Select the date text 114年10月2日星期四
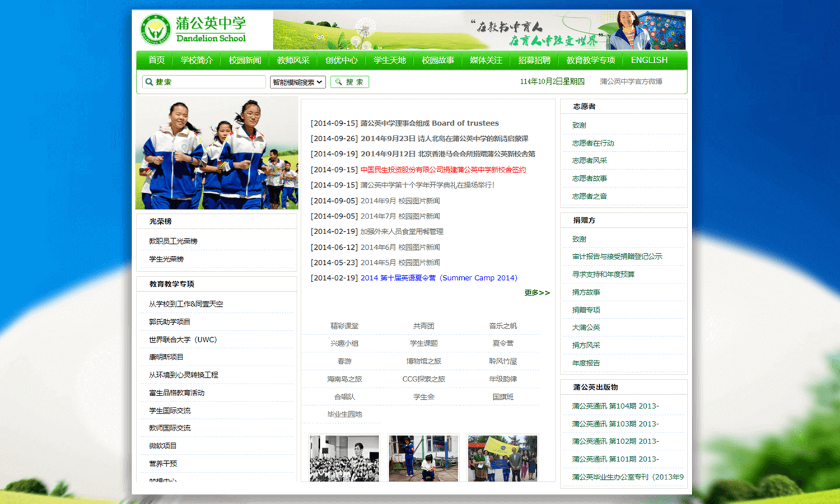This screenshot has height=504, width=840. [x=552, y=82]
